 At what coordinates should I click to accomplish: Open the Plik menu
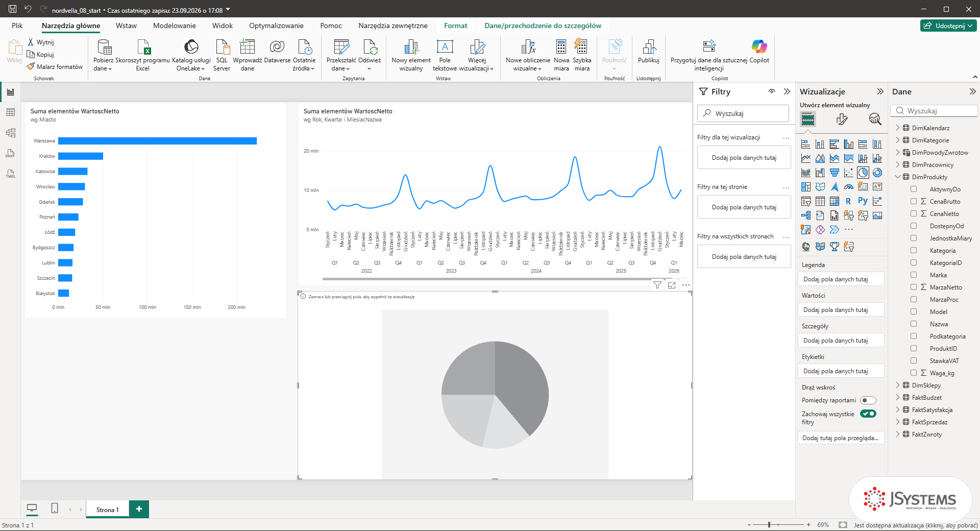tap(17, 26)
